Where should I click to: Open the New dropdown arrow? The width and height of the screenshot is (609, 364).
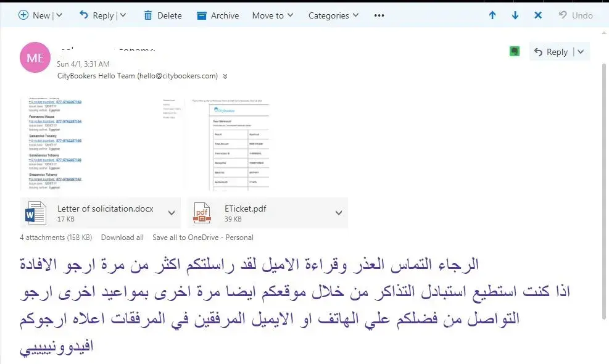point(59,15)
